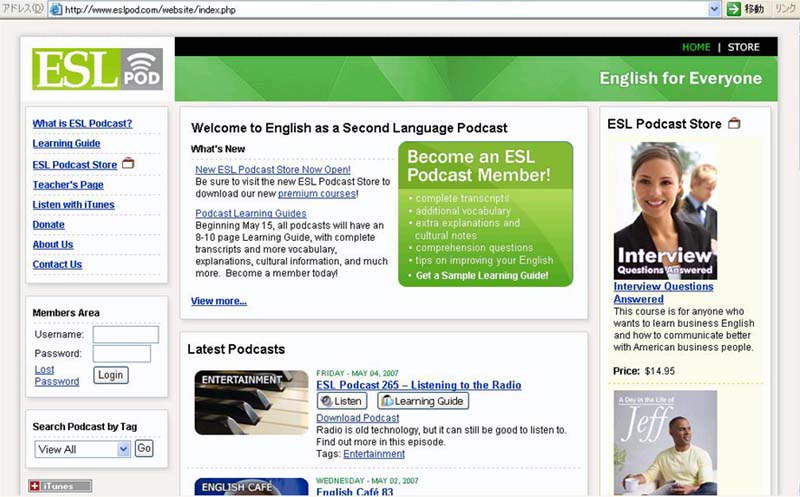Open the Entertainment tag link
The height and width of the screenshot is (497, 800).
(x=374, y=454)
